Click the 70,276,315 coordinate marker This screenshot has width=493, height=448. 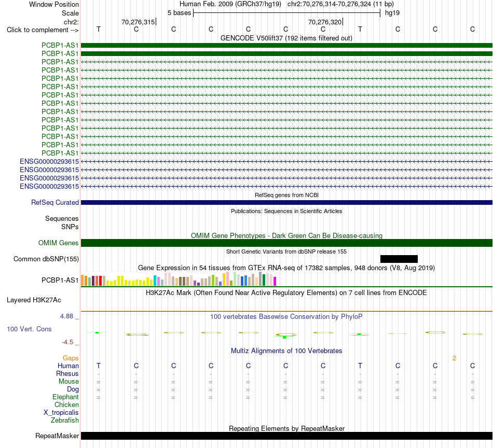point(139,22)
